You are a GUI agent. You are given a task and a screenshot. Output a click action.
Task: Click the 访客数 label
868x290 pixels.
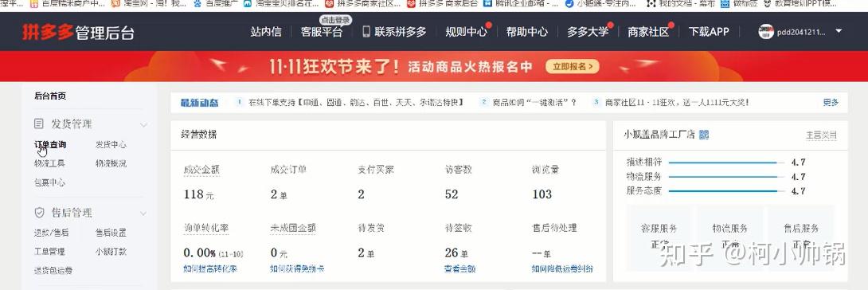(x=459, y=170)
